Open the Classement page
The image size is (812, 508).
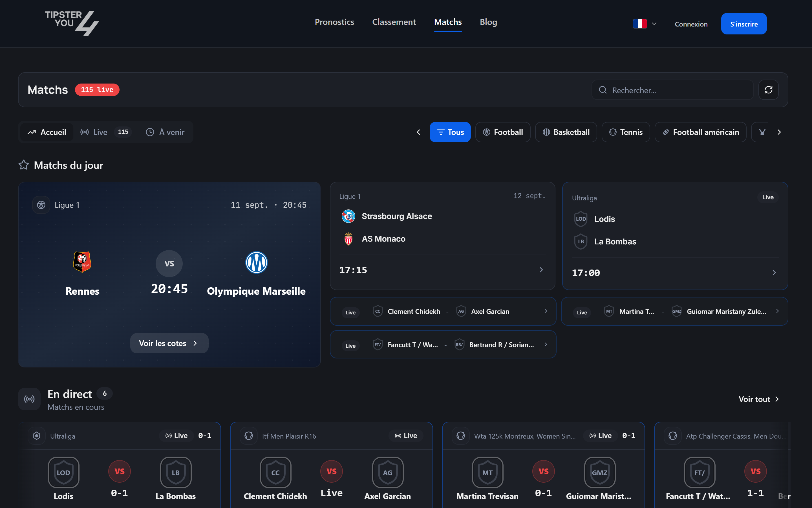394,22
